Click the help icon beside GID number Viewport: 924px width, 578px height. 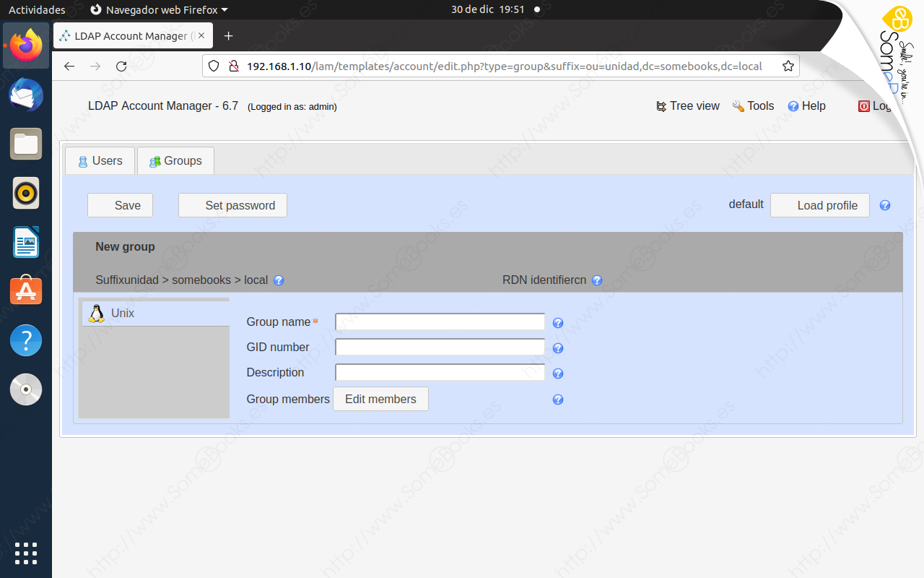point(557,348)
